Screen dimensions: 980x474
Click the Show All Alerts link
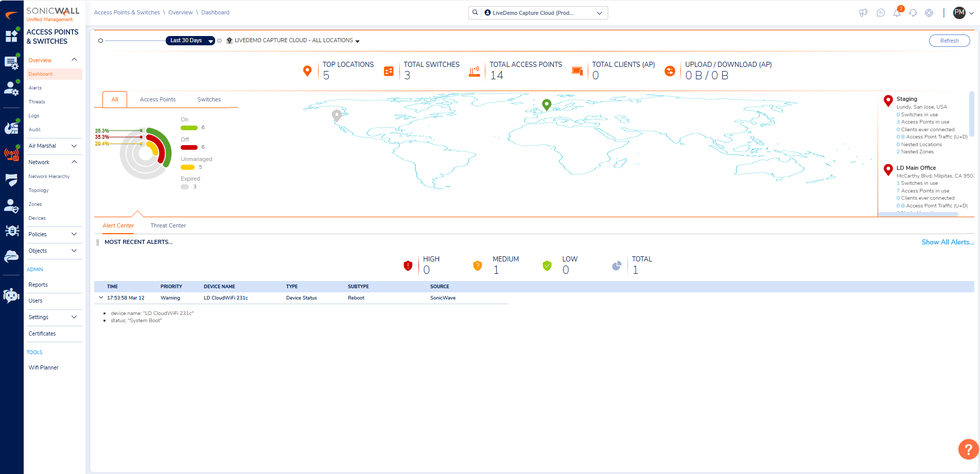[947, 242]
